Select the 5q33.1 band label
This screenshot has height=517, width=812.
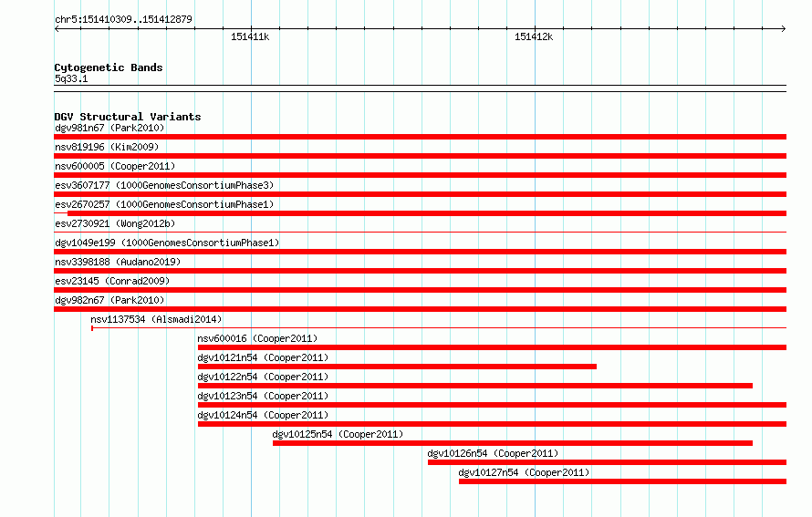(x=71, y=78)
